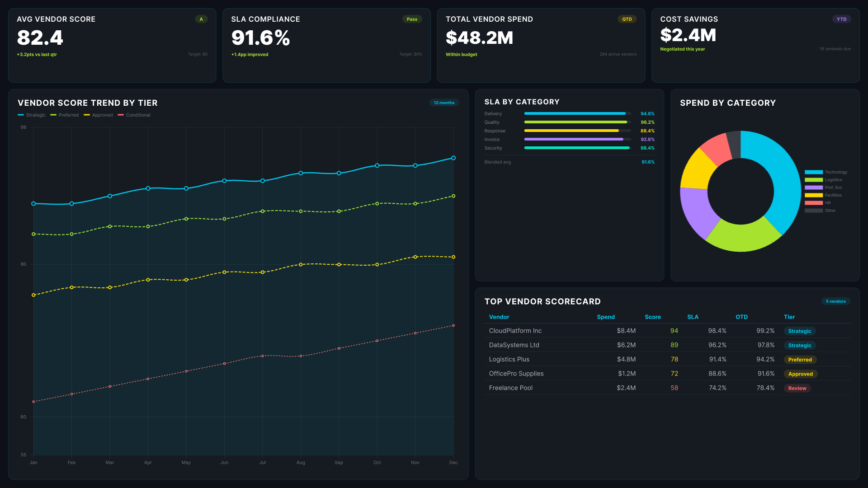Click DataSystems Ltd's Strategic tier tag
The height and width of the screenshot is (488, 868).
pyautogui.click(x=800, y=346)
